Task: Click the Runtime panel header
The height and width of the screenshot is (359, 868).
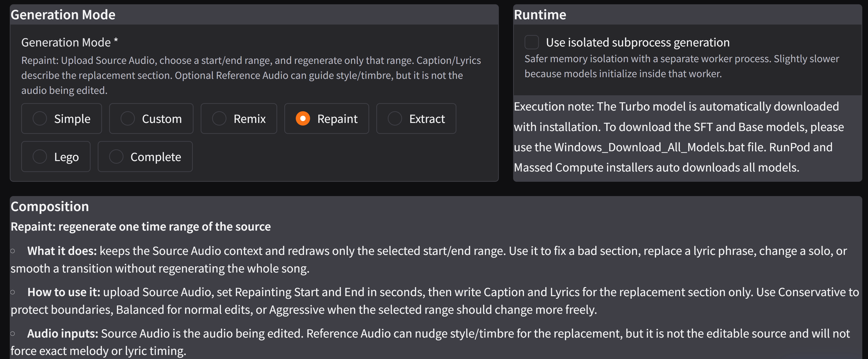Action: pyautogui.click(x=540, y=15)
